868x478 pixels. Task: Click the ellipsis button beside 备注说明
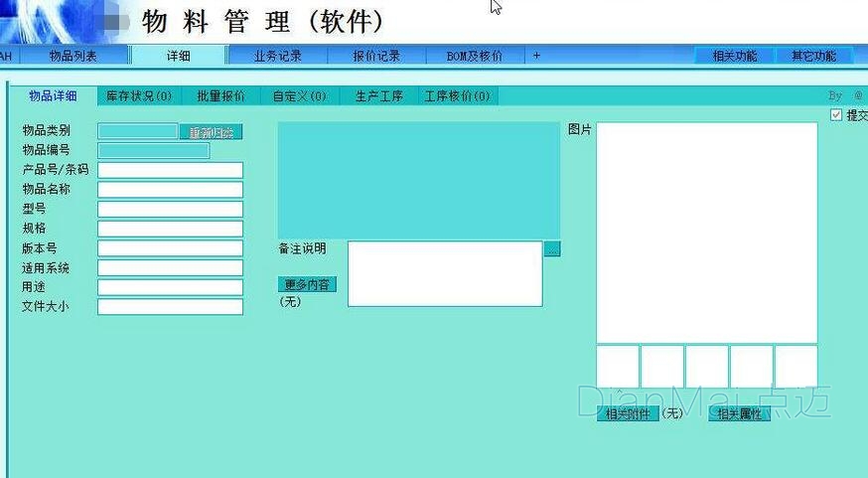click(x=552, y=248)
